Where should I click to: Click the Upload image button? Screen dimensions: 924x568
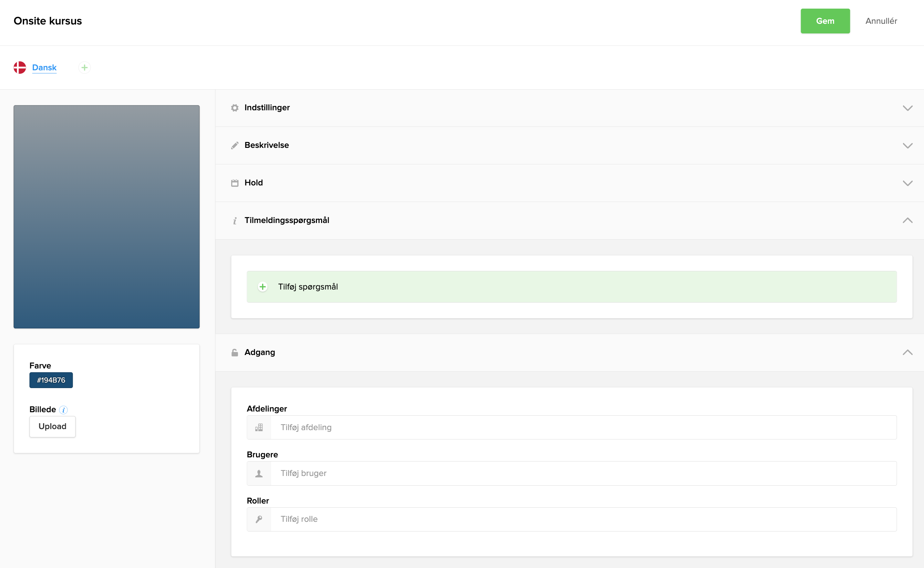[53, 426]
